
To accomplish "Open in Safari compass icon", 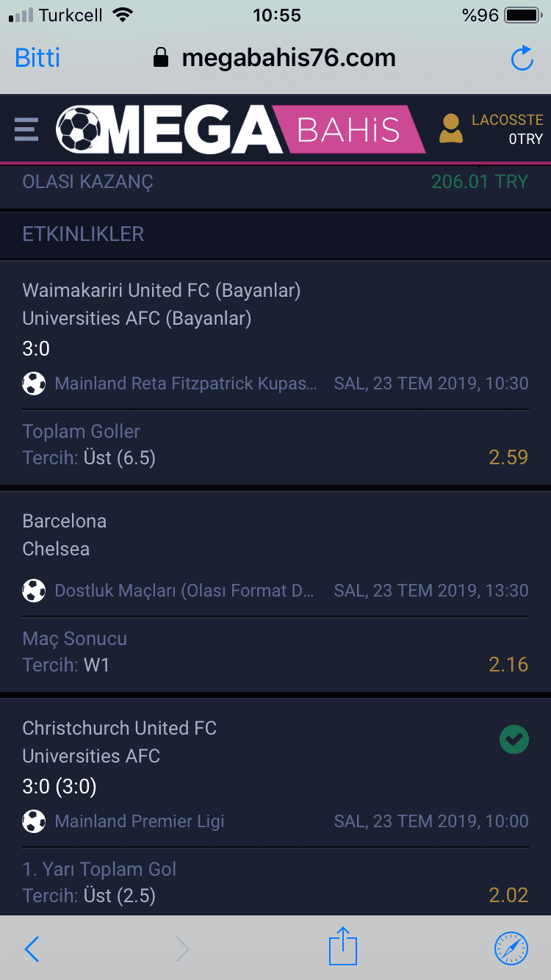I will point(511,948).
